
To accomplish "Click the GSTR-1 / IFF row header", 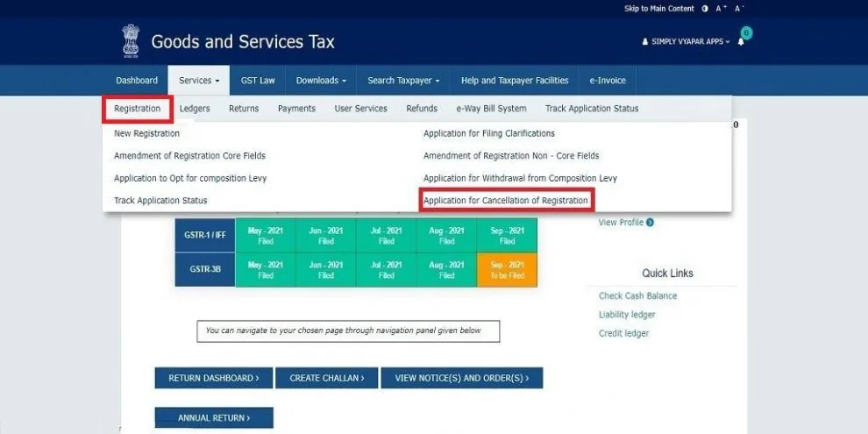I will pyautogui.click(x=205, y=235).
